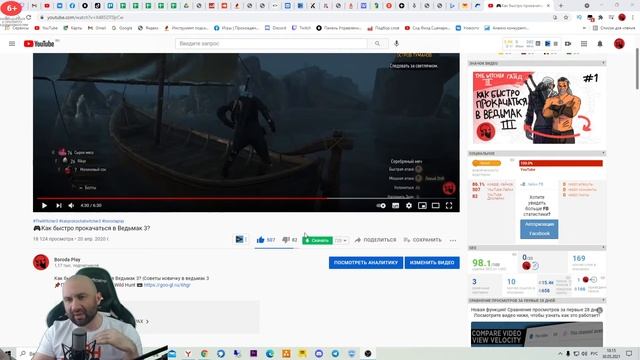
Task: Open the Boroda Play channel name
Action: click(67, 260)
